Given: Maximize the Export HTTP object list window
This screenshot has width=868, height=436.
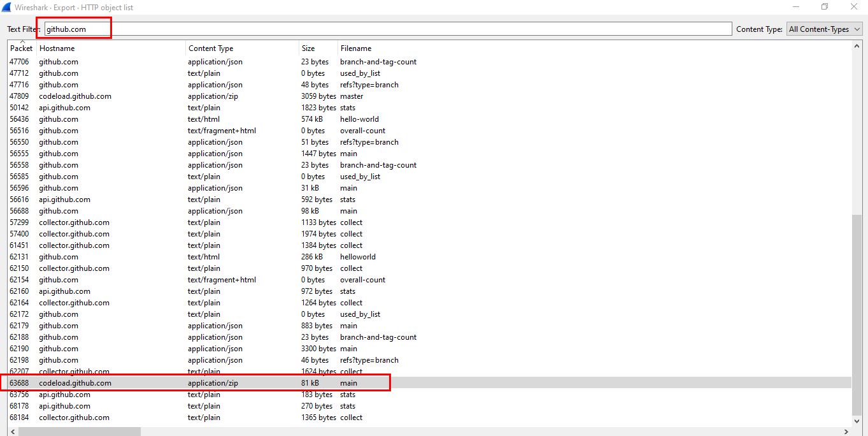Looking at the screenshot, I should click(825, 7).
